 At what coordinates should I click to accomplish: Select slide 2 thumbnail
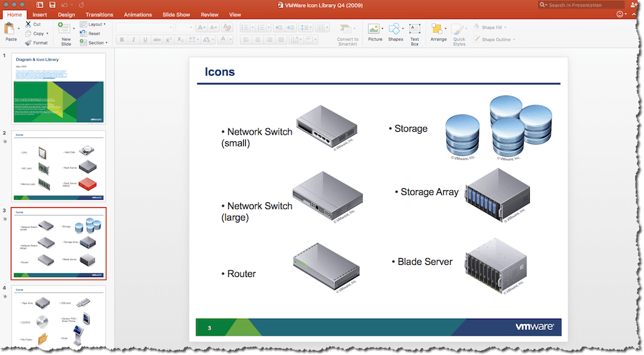59,166
